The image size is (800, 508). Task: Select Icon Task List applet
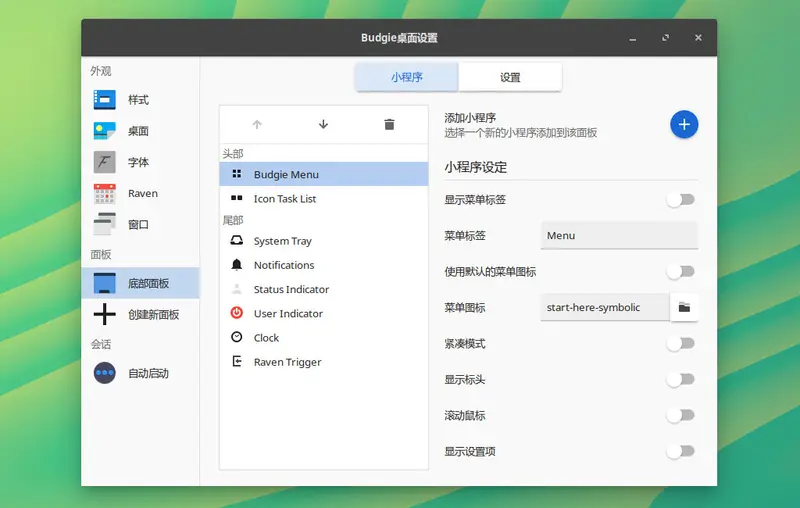click(285, 199)
